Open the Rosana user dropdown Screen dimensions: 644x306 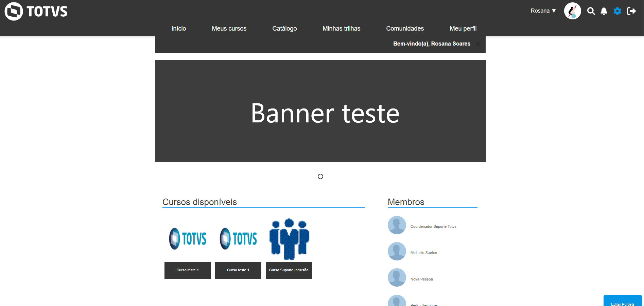tap(543, 11)
